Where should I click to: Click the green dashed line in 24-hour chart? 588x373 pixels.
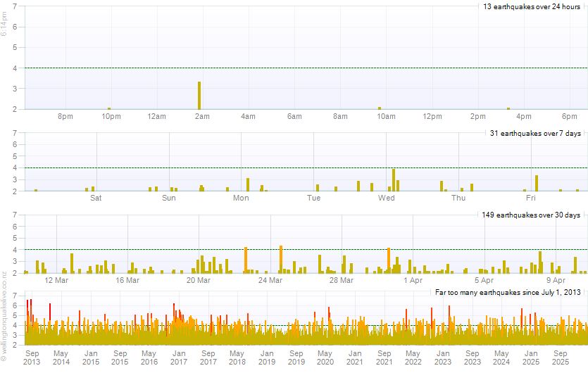pyautogui.click(x=282, y=68)
